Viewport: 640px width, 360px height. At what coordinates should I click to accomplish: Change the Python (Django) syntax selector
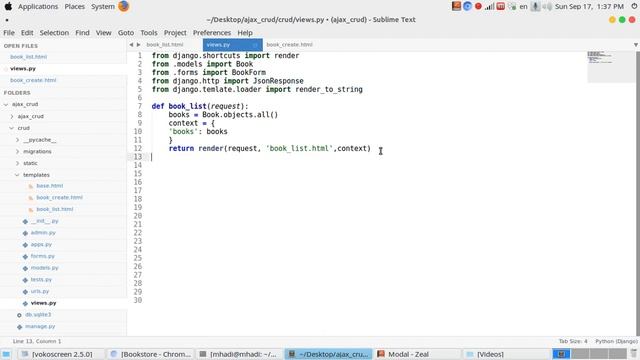coord(616,341)
